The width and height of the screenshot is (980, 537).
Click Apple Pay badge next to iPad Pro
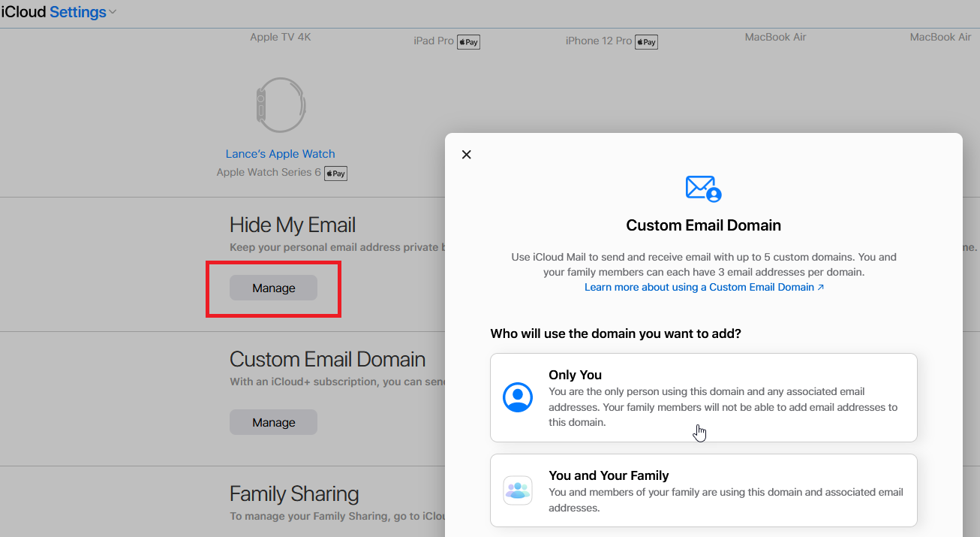[x=468, y=42]
